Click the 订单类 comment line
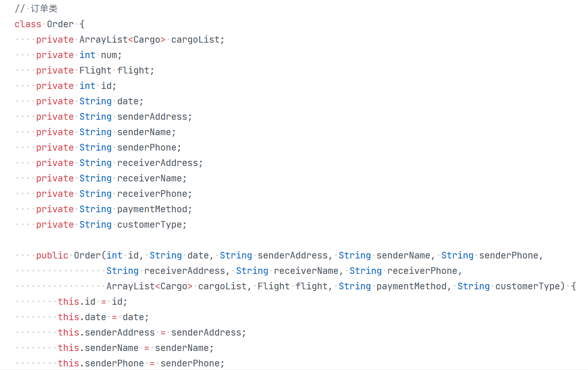The height and width of the screenshot is (370, 588). 44,9
